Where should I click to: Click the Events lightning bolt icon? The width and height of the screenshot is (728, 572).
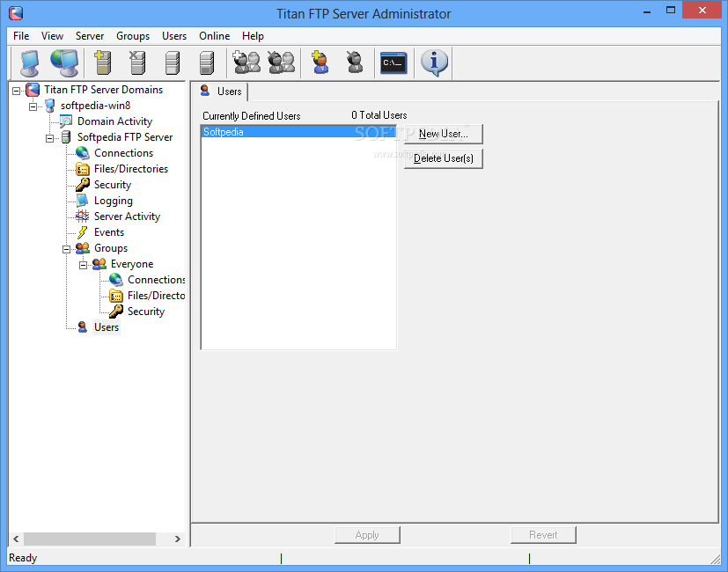[x=82, y=232]
